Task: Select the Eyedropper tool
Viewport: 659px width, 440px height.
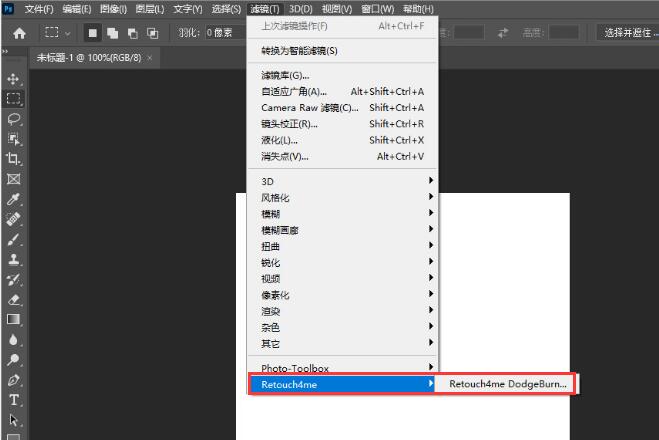Action: click(x=13, y=199)
